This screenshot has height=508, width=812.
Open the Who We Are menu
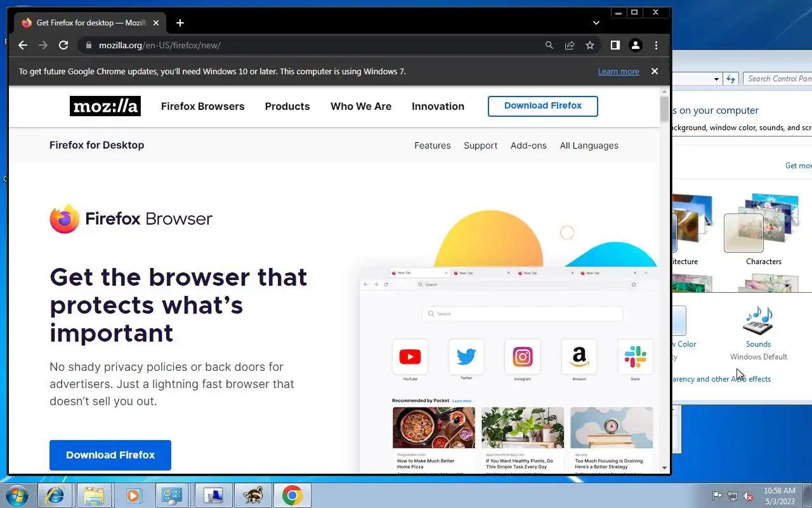(x=361, y=106)
